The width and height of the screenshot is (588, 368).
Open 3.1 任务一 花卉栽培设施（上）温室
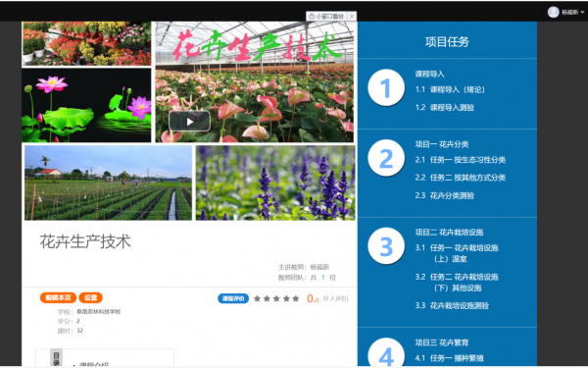457,253
